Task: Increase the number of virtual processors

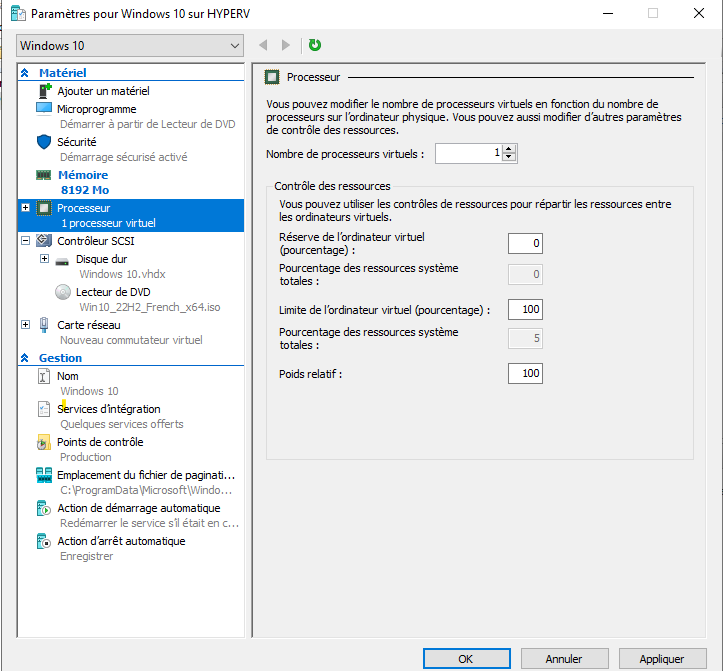Action: [x=509, y=149]
